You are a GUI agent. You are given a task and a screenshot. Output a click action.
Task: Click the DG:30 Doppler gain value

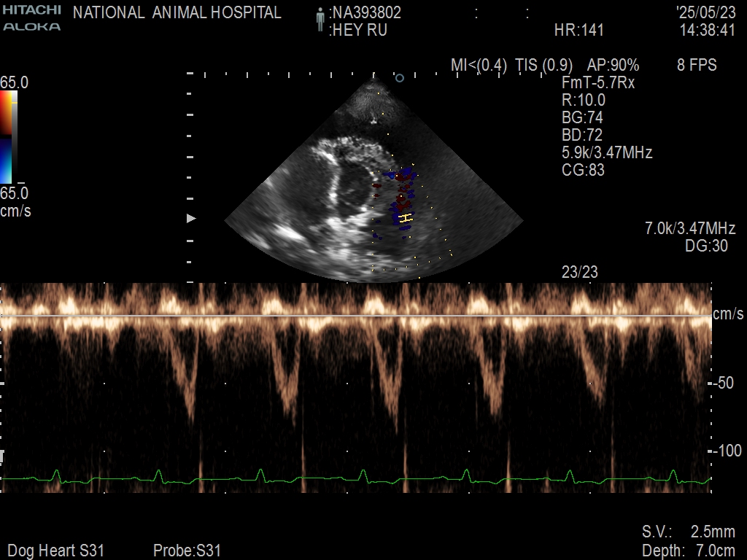706,246
